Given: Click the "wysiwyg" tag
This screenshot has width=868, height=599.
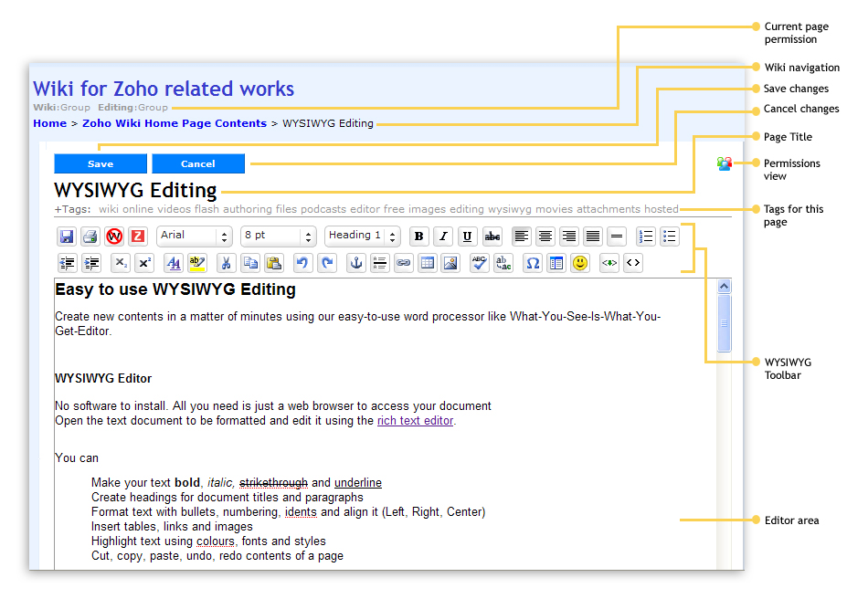Looking at the screenshot, I should (x=509, y=209).
